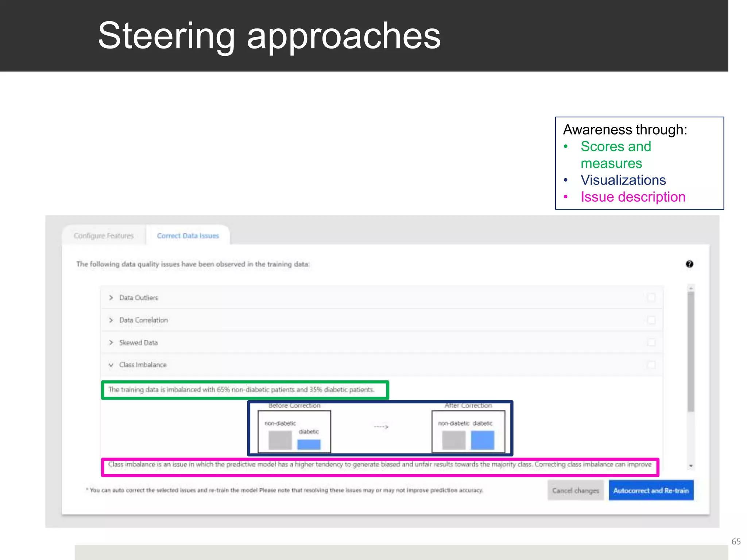The height and width of the screenshot is (560, 747).
Task: Click the 'data quality issues have been observed' heading
Action: click(x=193, y=264)
